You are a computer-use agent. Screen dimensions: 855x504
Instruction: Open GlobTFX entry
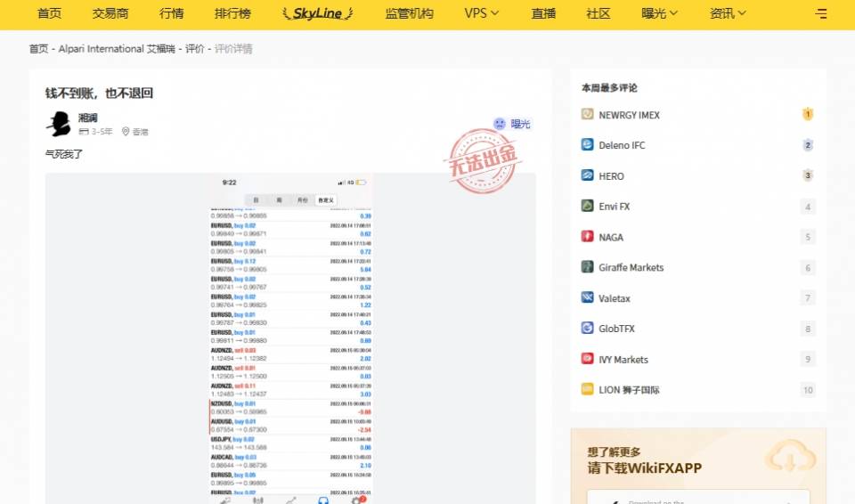[616, 329]
